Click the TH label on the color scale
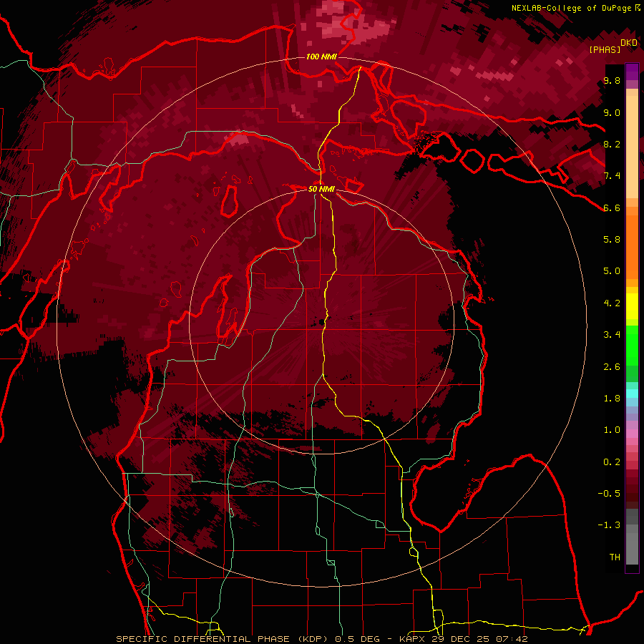Screen dimensions: 644x644 pos(615,557)
